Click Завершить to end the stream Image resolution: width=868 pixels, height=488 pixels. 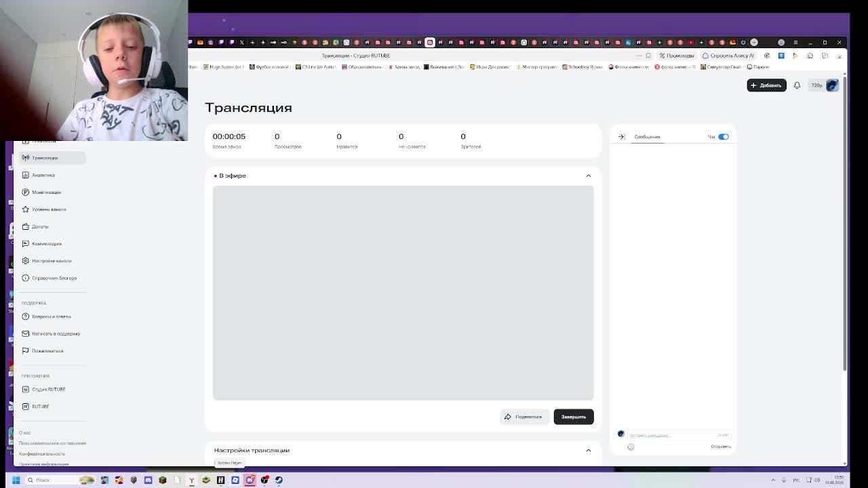click(574, 417)
